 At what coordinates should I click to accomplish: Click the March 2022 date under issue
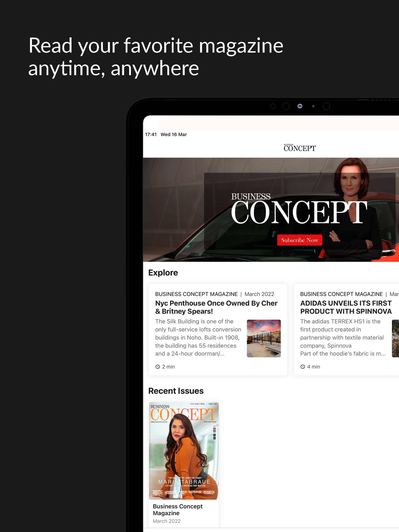[167, 521]
